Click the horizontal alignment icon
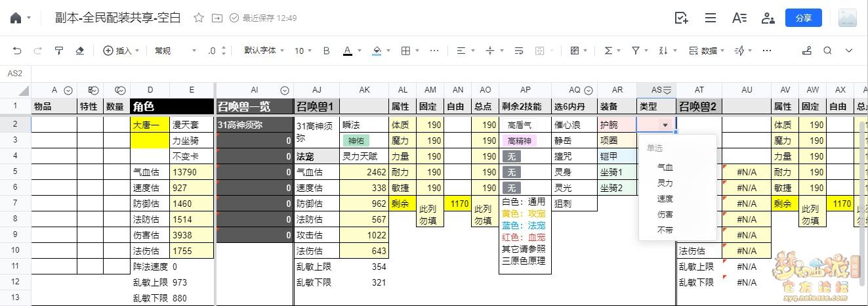 [461, 51]
